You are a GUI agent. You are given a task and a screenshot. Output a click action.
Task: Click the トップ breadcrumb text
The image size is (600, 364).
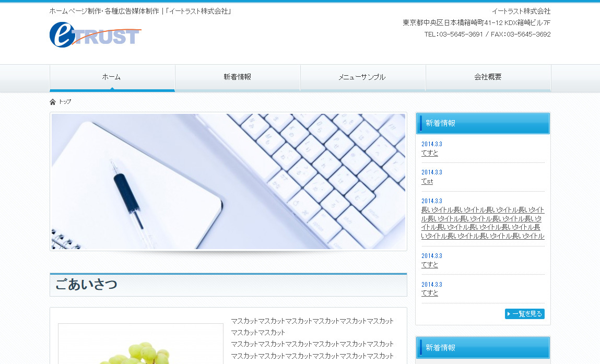coord(65,102)
